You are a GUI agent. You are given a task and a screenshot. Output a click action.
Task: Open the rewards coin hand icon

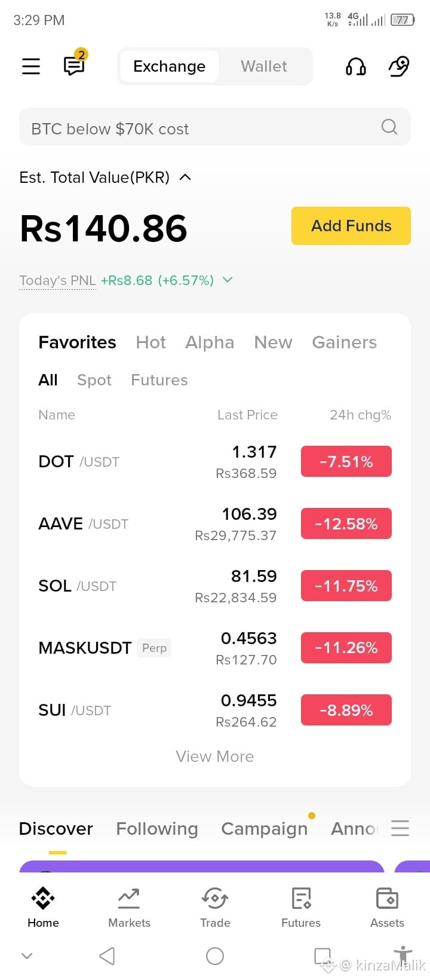click(x=399, y=66)
